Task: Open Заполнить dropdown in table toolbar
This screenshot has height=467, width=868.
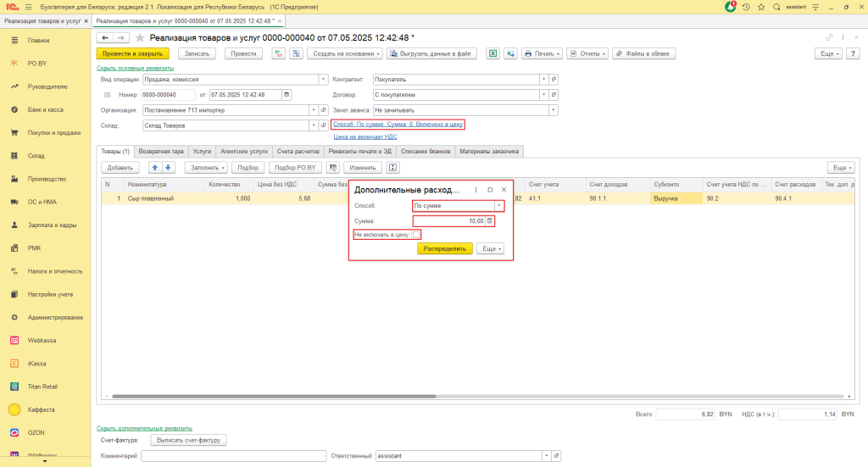Action: pos(207,168)
